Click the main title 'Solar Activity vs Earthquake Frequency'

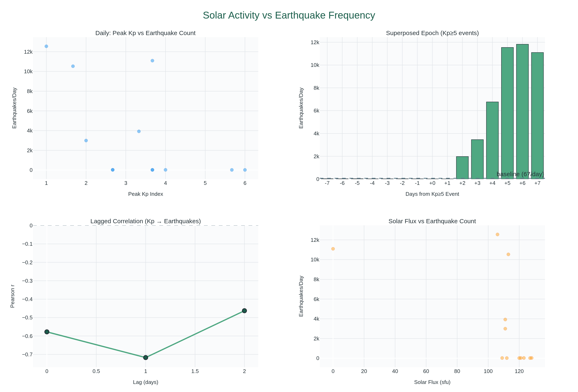click(x=289, y=15)
